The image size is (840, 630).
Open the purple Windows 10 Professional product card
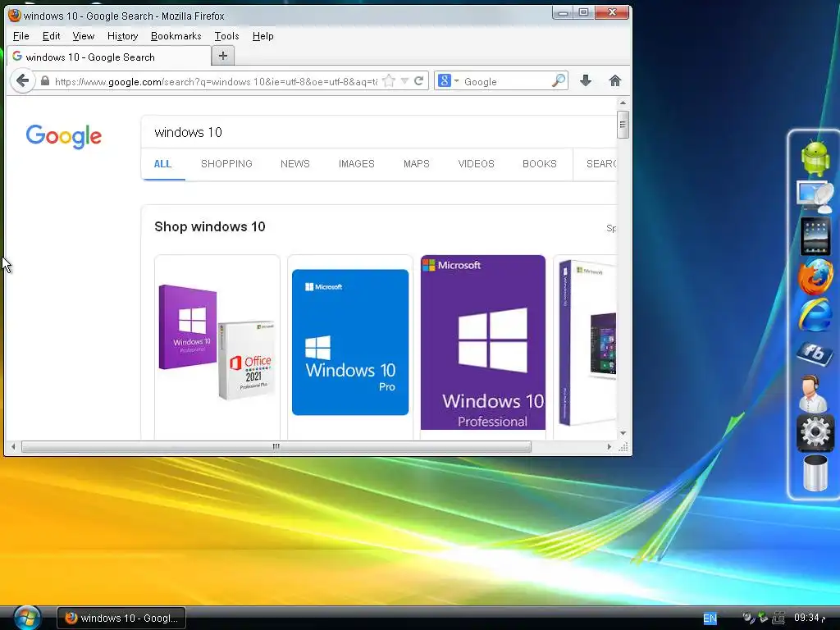(483, 347)
